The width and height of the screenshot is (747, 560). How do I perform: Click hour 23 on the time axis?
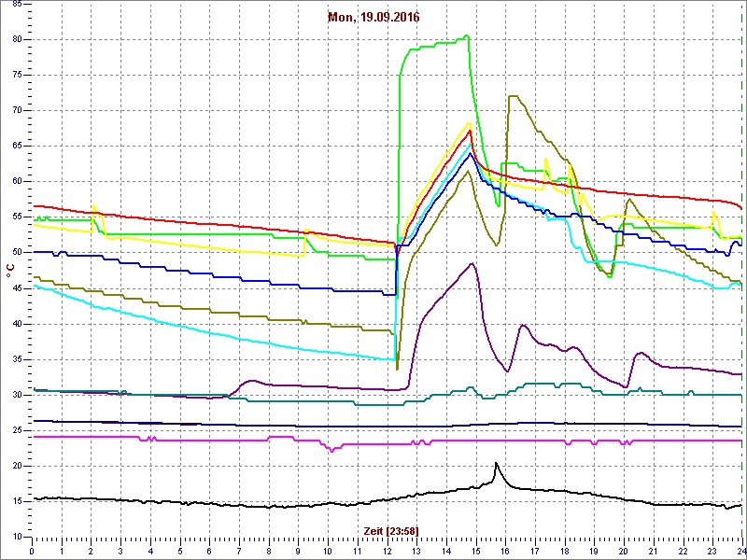coord(713,551)
